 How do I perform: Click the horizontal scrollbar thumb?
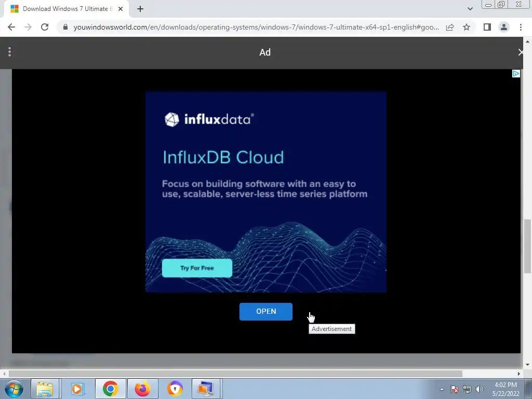(235, 374)
